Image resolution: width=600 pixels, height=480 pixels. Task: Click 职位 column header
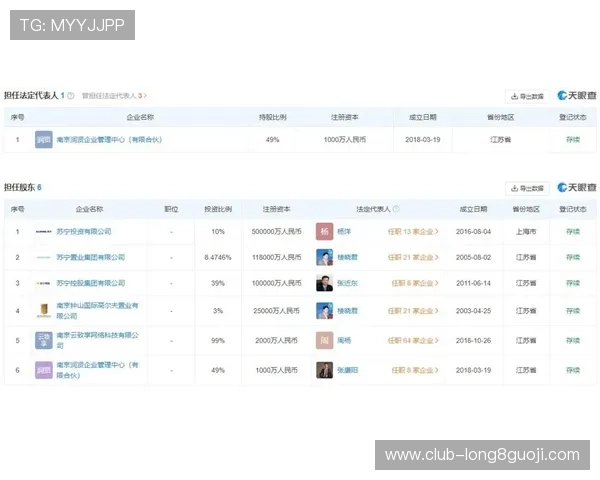point(171,209)
